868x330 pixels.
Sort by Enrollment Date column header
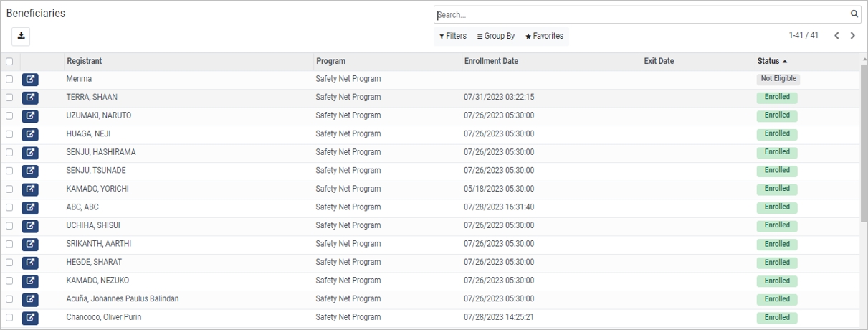(491, 62)
